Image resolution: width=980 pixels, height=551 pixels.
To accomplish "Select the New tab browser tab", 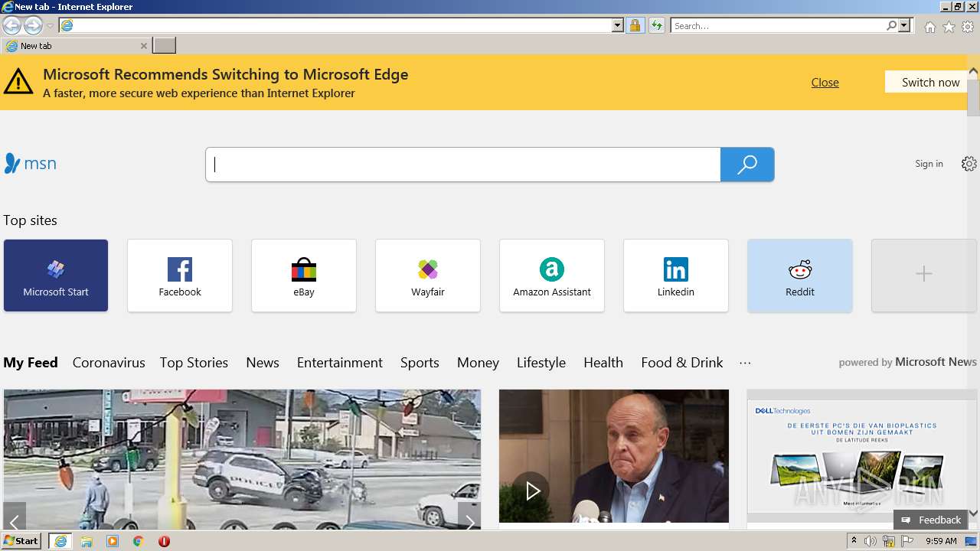I will click(75, 46).
